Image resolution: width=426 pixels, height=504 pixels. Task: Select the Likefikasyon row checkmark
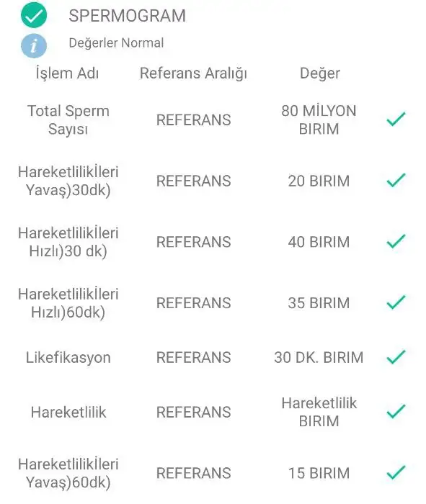point(396,357)
